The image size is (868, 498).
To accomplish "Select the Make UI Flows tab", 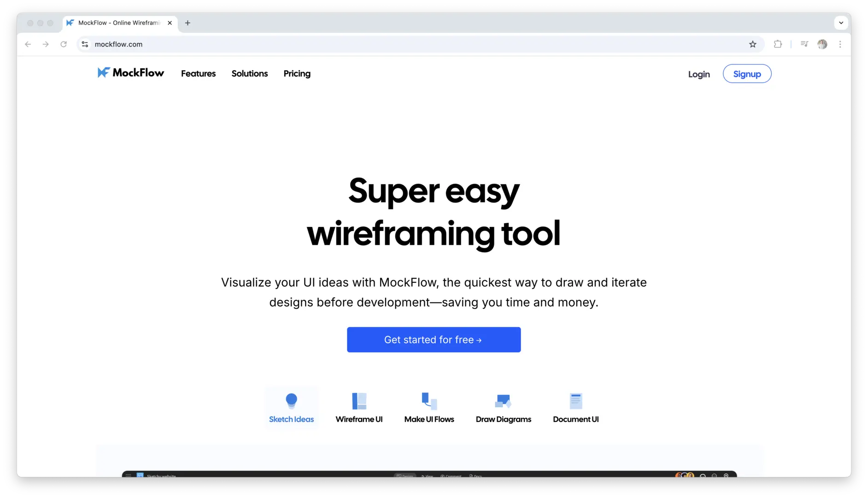I will (x=429, y=408).
